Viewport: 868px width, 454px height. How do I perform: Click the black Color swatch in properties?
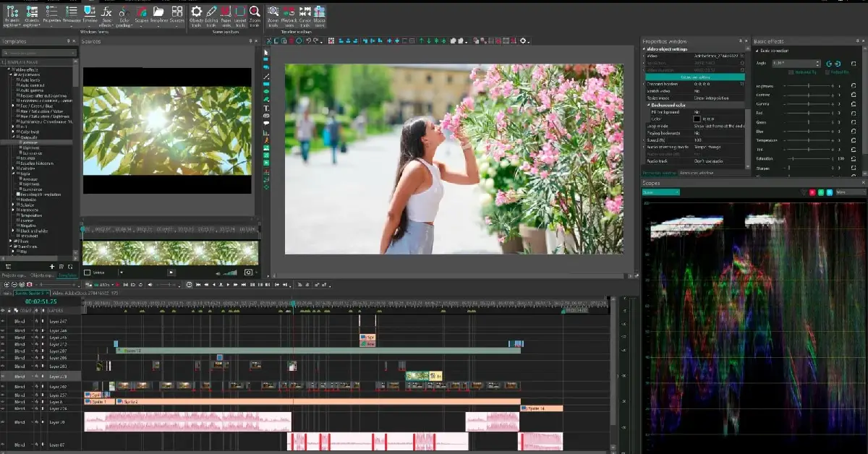coord(697,119)
